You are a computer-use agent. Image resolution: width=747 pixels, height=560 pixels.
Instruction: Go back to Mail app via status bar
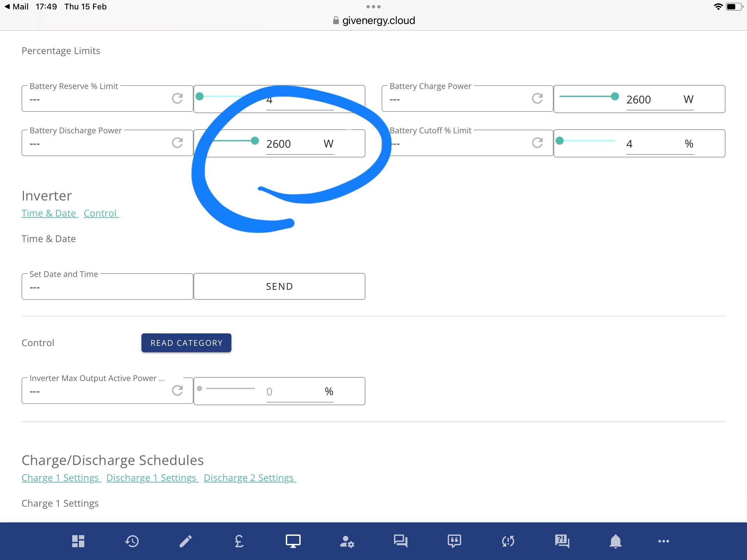(16, 7)
